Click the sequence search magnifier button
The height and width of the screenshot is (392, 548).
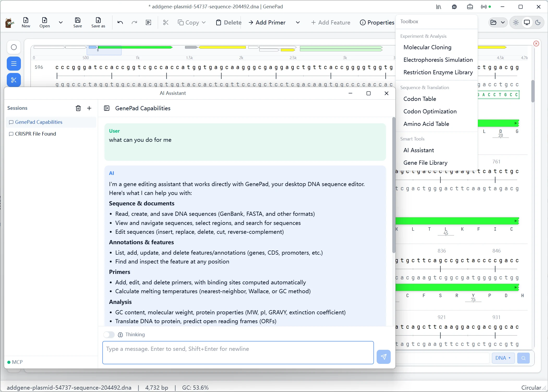click(x=523, y=358)
